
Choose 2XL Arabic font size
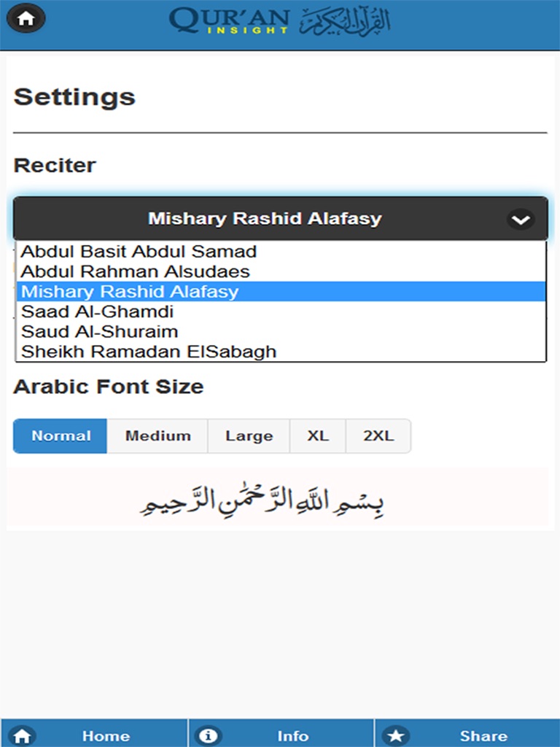(x=378, y=436)
